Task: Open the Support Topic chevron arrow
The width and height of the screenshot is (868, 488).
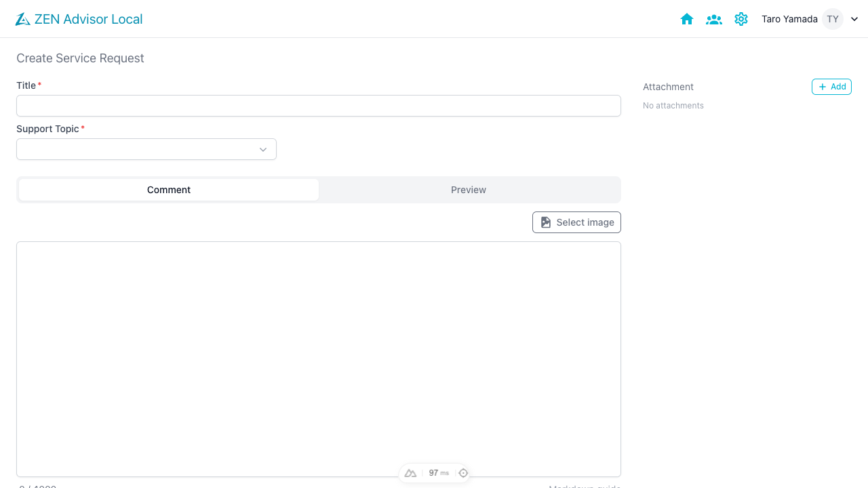Action: (x=262, y=149)
